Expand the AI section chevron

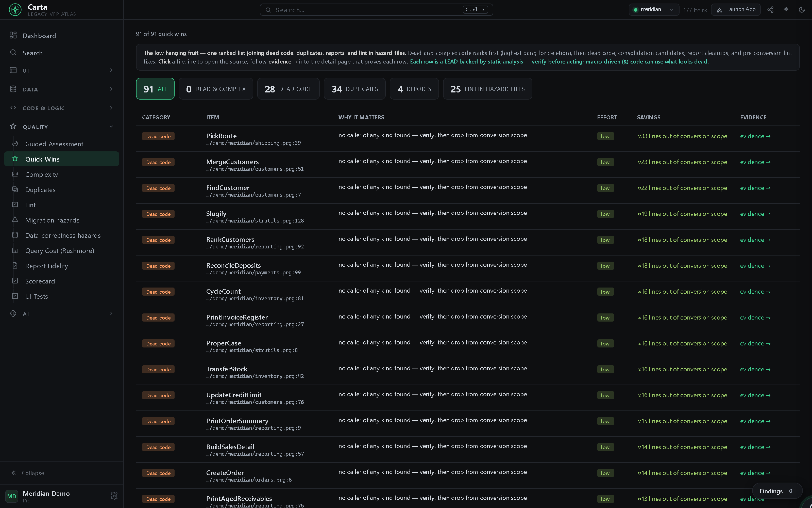[x=111, y=313]
